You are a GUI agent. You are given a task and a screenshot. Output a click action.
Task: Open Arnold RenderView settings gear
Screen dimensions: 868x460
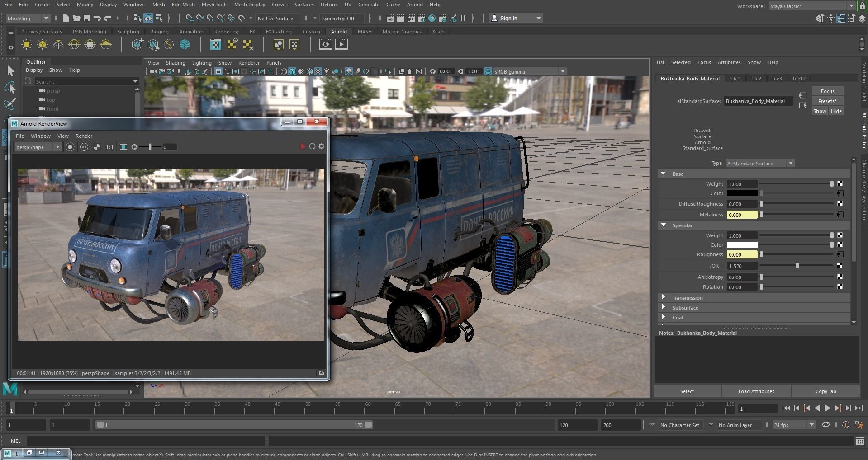click(x=322, y=146)
